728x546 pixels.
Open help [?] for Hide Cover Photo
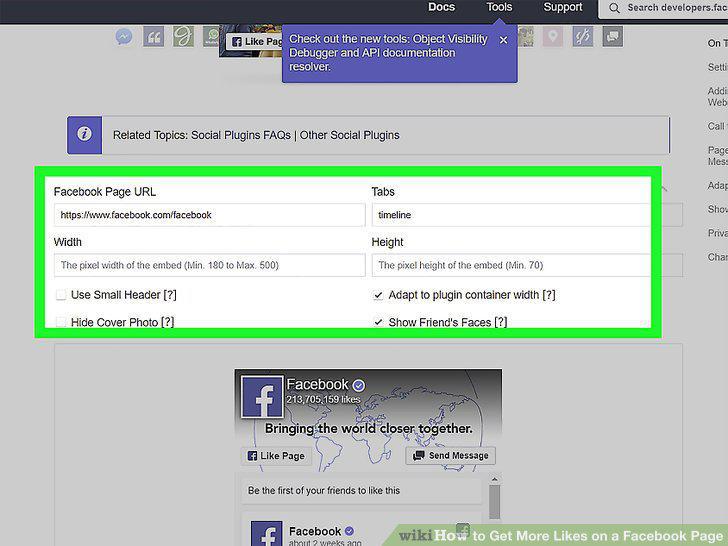click(168, 322)
